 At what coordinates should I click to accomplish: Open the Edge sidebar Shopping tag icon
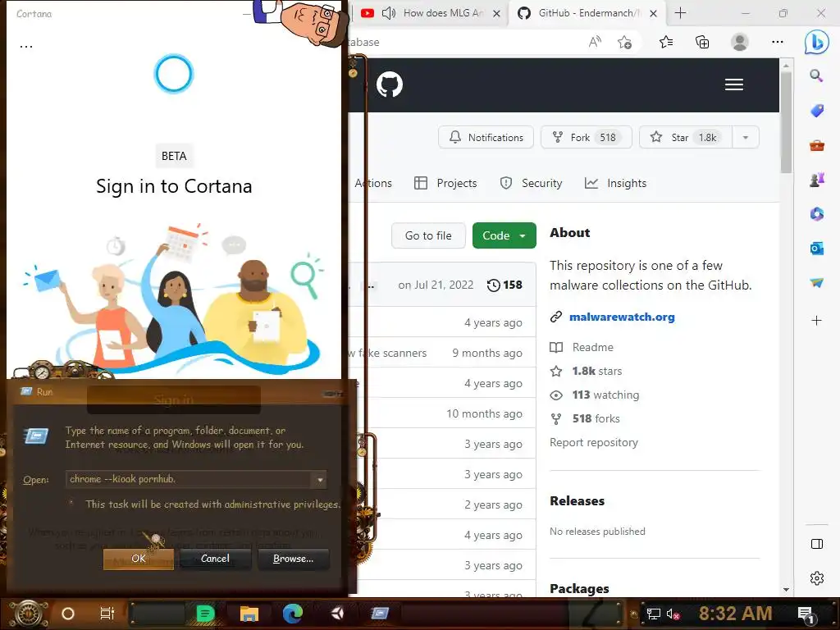pyautogui.click(x=816, y=111)
